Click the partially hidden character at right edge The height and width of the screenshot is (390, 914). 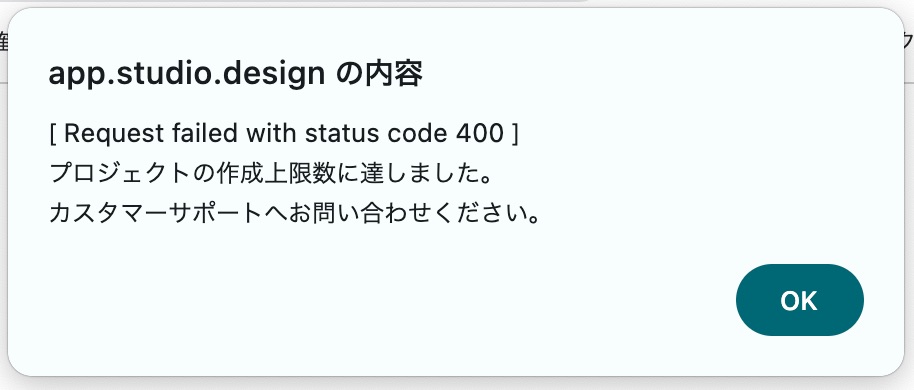pos(908,42)
